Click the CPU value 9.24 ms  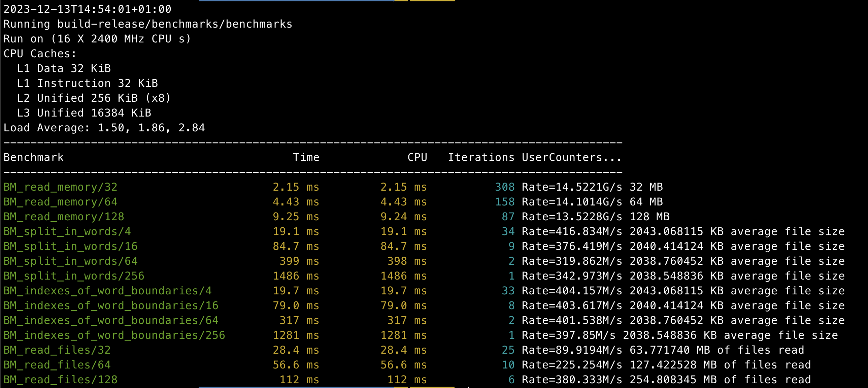click(404, 217)
